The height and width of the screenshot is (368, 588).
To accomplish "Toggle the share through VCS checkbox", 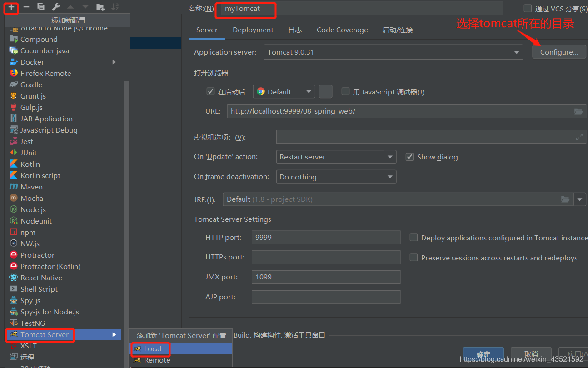I will [x=528, y=8].
